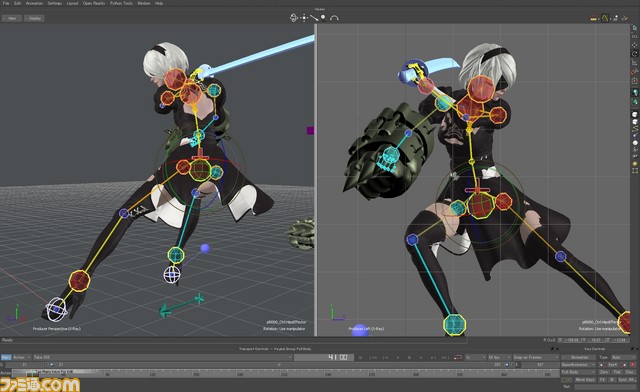Screen dimensions: 640x392
Task: Open the Animation menu
Action: pos(34,3)
